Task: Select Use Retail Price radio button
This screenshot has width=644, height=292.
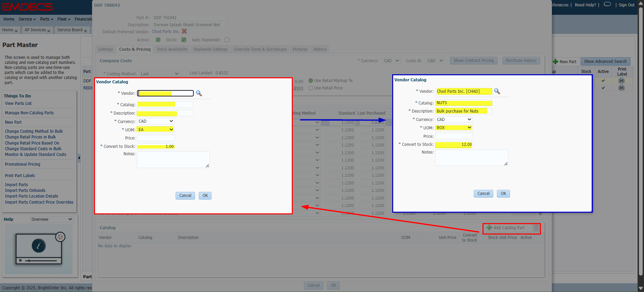Action: coord(311,88)
